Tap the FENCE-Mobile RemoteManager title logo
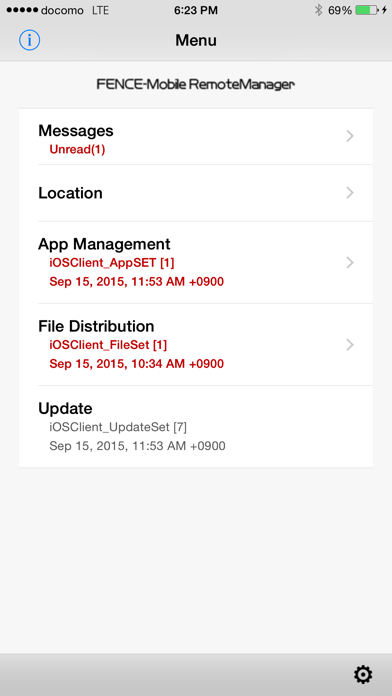392x696 pixels. click(196, 84)
